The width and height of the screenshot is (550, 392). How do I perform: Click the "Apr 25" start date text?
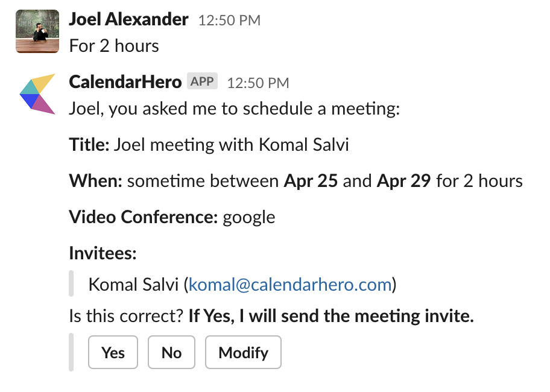pos(311,181)
